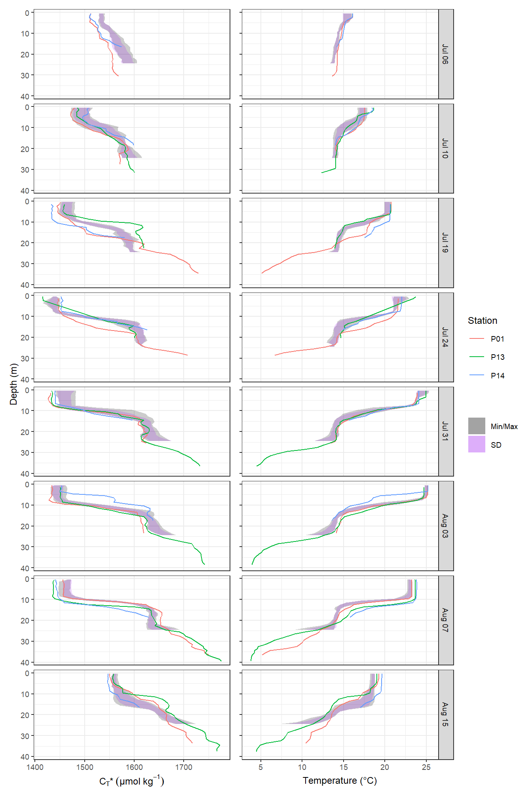Click the P14 blue legend line
Viewport: 532px width, 798px height.
click(477, 375)
